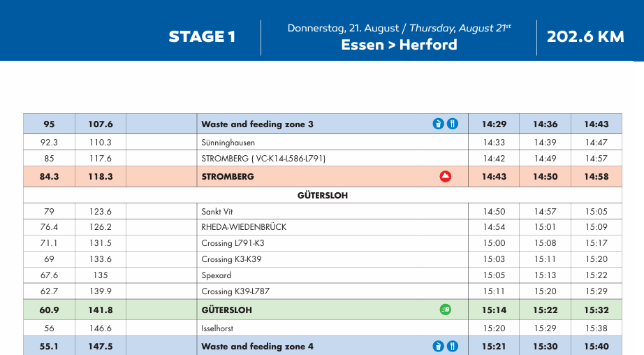
Task: Select the Spexard location cell
Action: click(x=217, y=275)
